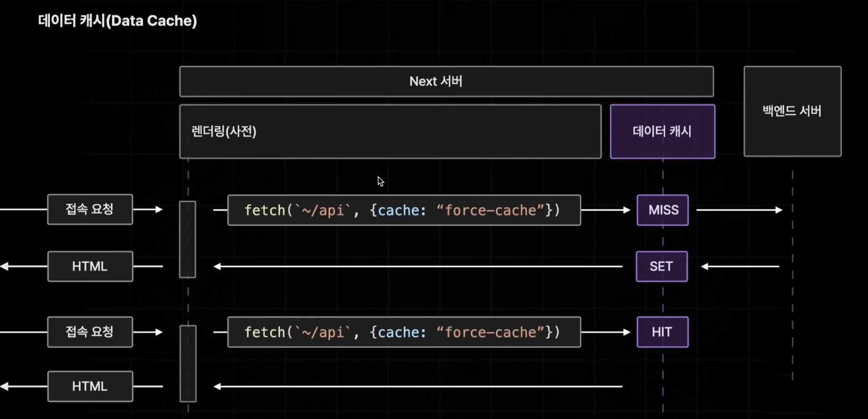Click the upper rendering activation bar
This screenshot has width=868, height=419.
(187, 240)
